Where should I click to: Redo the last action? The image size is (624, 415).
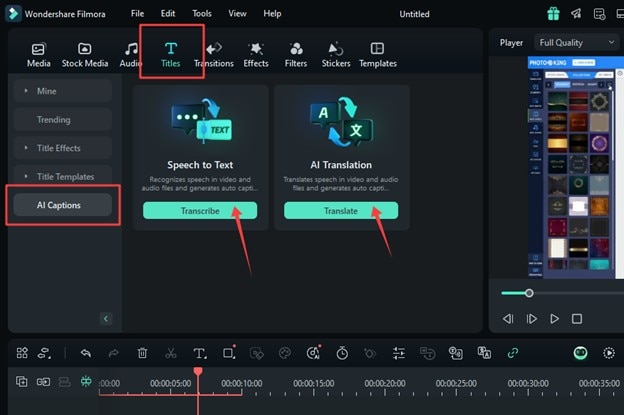click(114, 353)
